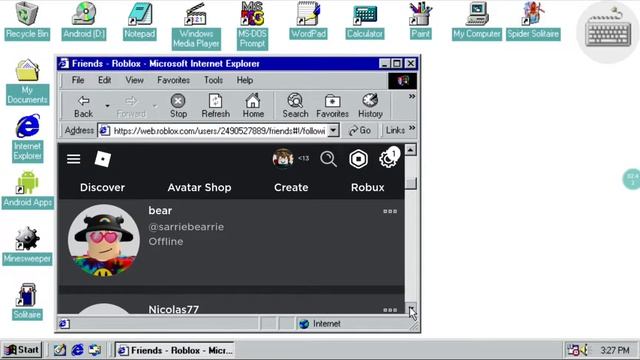Open the Roblox search magnifier
Image resolution: width=640 pixels, height=360 pixels.
[328, 159]
